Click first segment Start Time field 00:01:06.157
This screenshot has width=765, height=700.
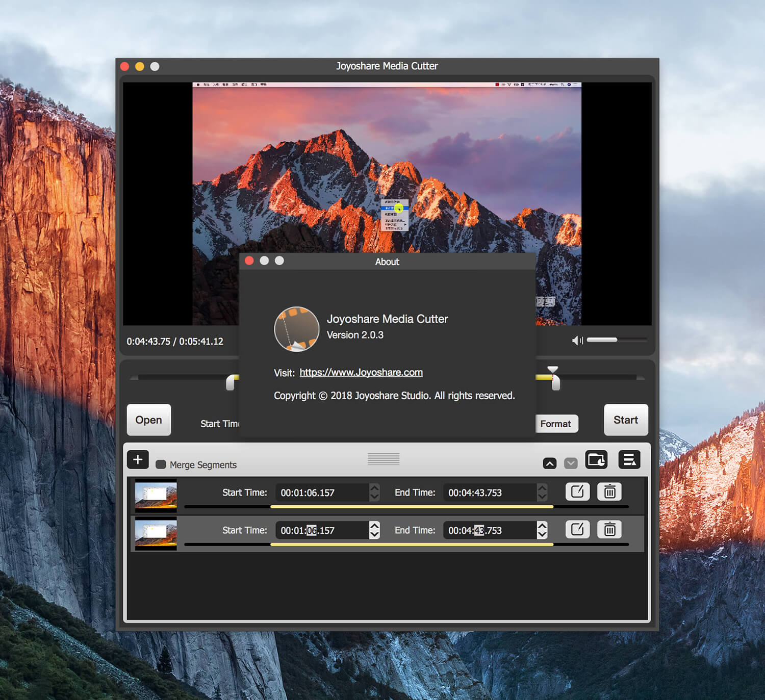tap(322, 492)
